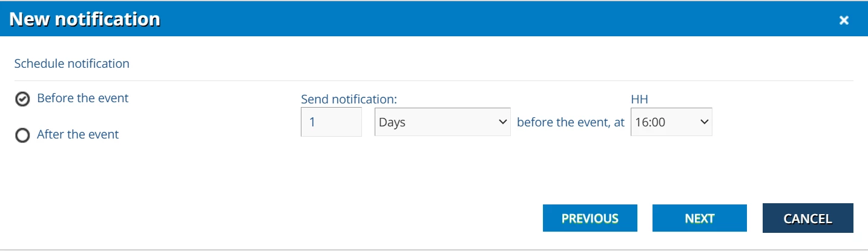
Task: Click the 'New notification' dialog title
Action: tap(85, 19)
